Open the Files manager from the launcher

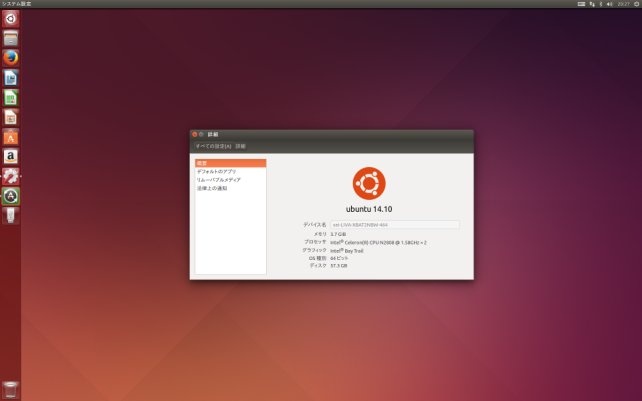(x=11, y=39)
